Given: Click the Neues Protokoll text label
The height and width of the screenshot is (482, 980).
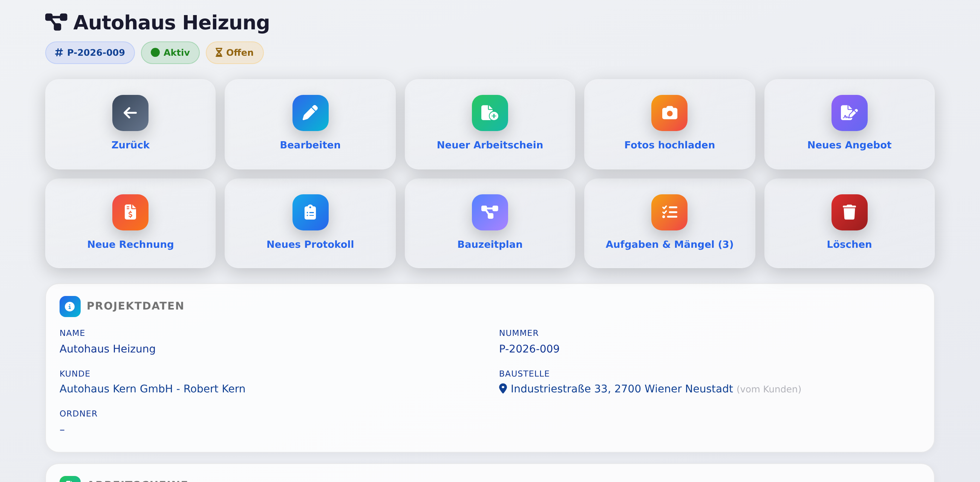Looking at the screenshot, I should click(x=310, y=244).
